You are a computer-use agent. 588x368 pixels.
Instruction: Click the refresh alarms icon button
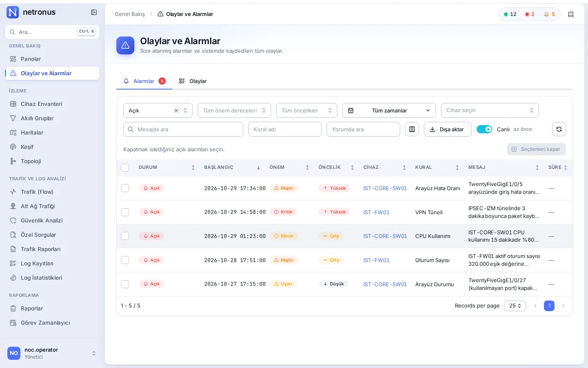(x=559, y=129)
